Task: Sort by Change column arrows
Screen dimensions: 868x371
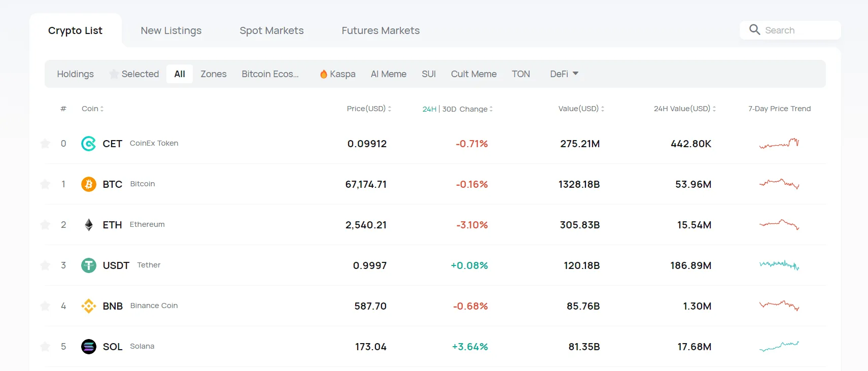Action: coord(491,109)
